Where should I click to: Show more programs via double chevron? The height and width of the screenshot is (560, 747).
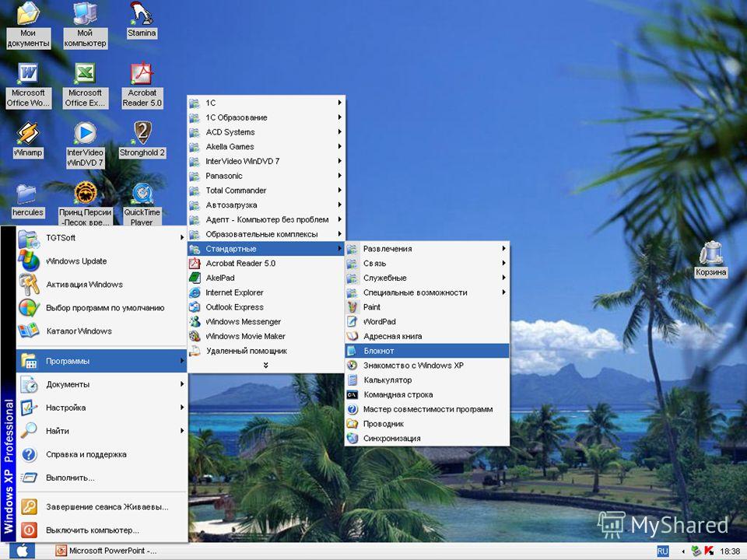[266, 366]
